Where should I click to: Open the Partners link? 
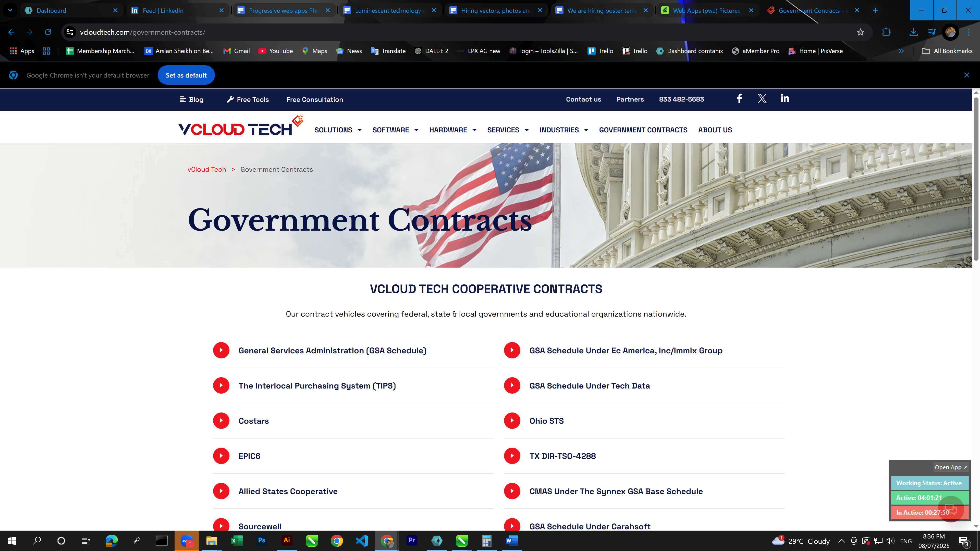click(630, 99)
